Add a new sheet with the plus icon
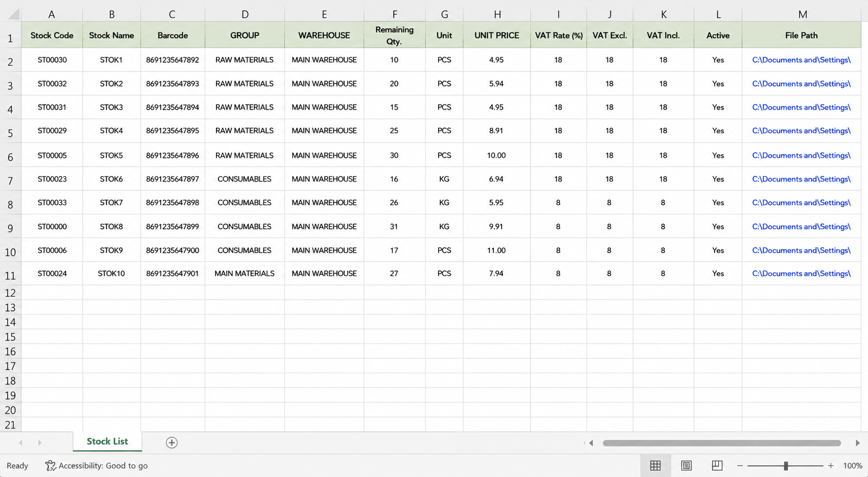Viewport: 868px width, 477px height. (x=172, y=443)
